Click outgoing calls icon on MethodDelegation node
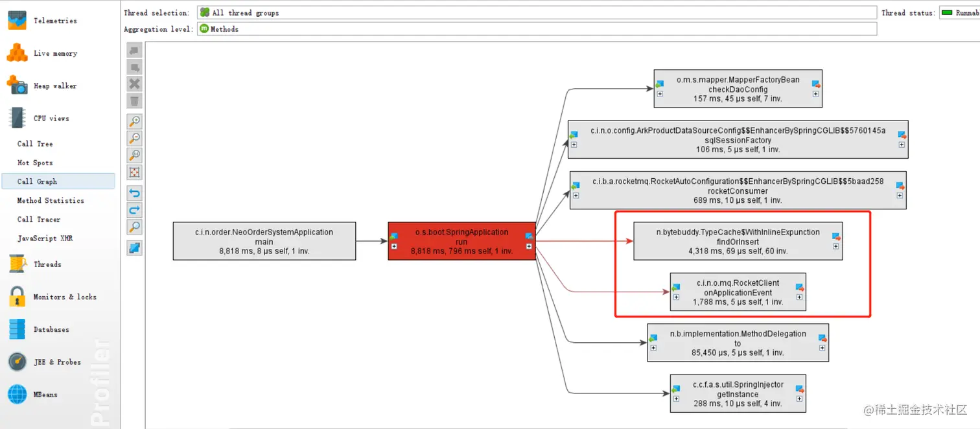This screenshot has width=980, height=429. click(x=822, y=338)
